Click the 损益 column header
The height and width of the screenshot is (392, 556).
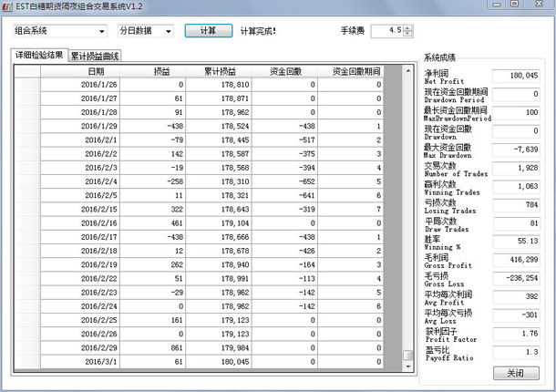click(x=153, y=72)
